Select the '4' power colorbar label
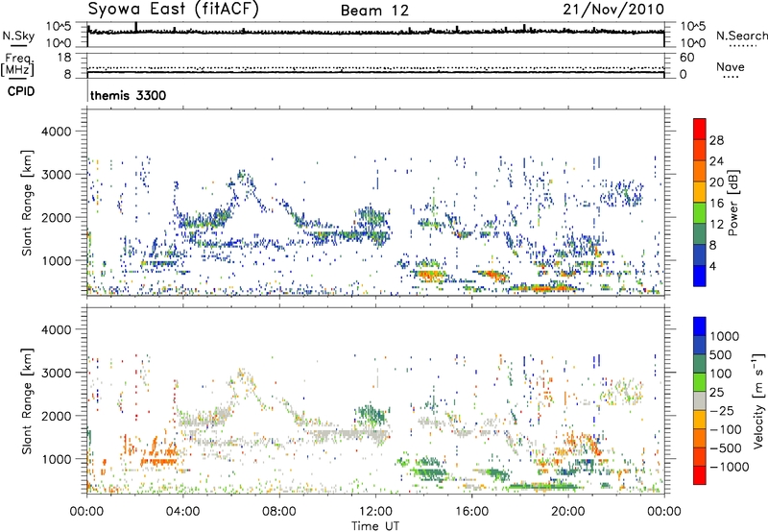 [713, 267]
